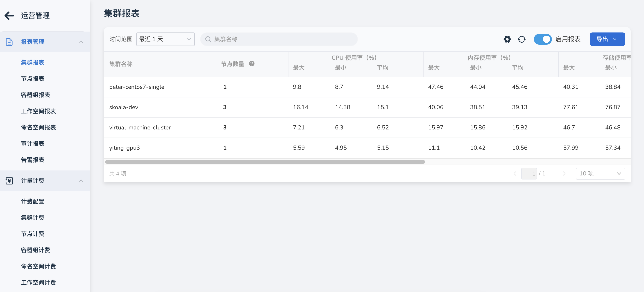The height and width of the screenshot is (292, 644).
Task: Click memory min value 10.42
Action: pyautogui.click(x=478, y=148)
